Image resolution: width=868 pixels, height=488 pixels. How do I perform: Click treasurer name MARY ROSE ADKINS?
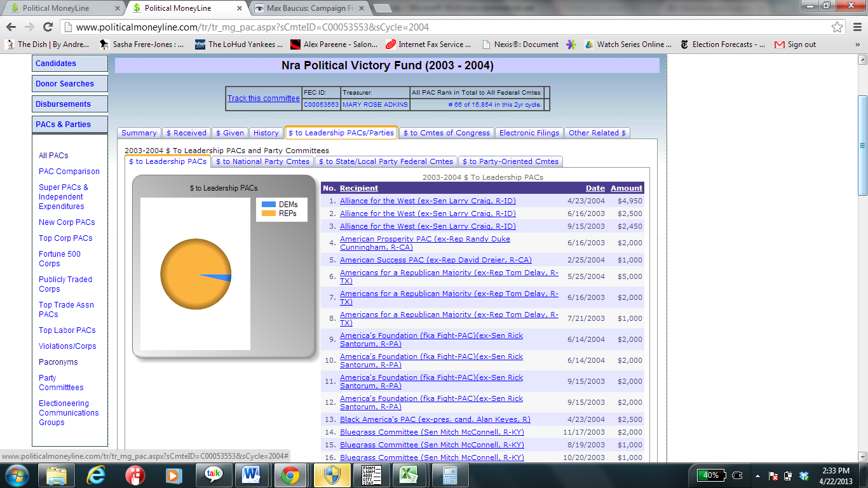[x=375, y=105]
